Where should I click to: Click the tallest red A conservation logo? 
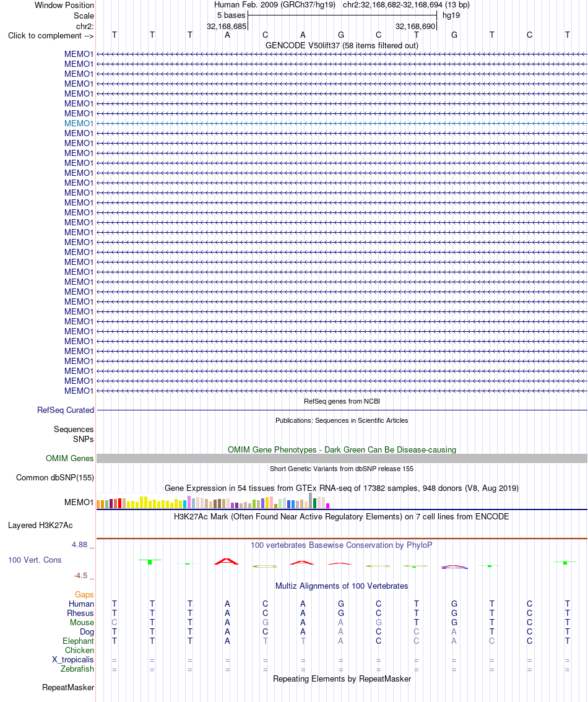click(227, 561)
